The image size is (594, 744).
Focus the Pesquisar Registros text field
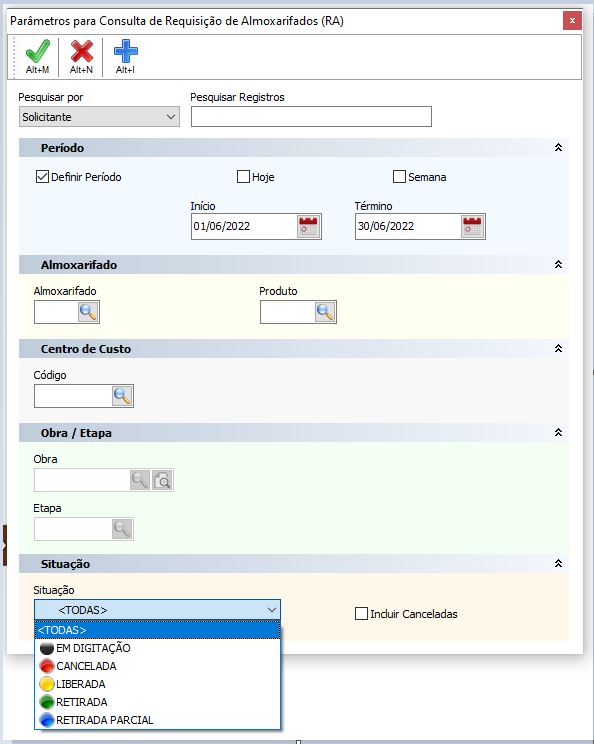[311, 117]
